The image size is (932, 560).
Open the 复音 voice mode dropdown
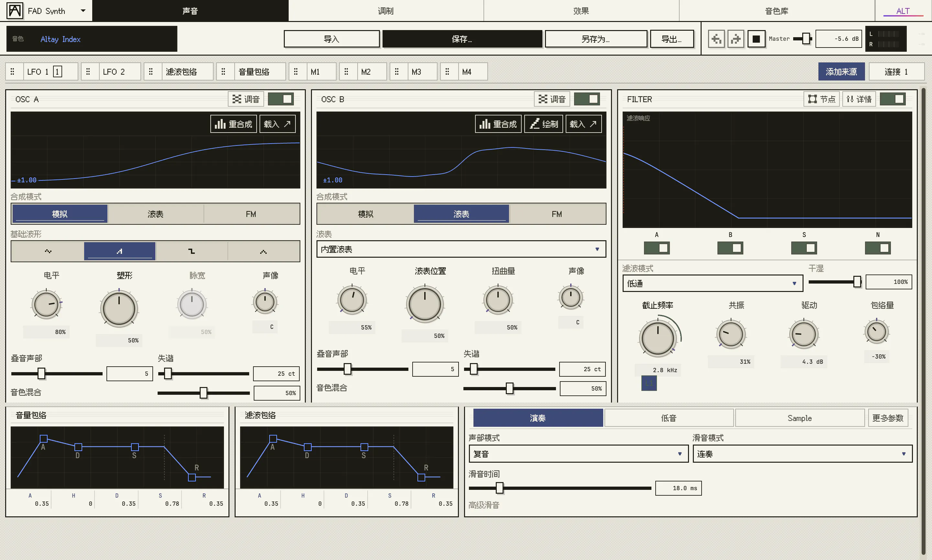579,454
